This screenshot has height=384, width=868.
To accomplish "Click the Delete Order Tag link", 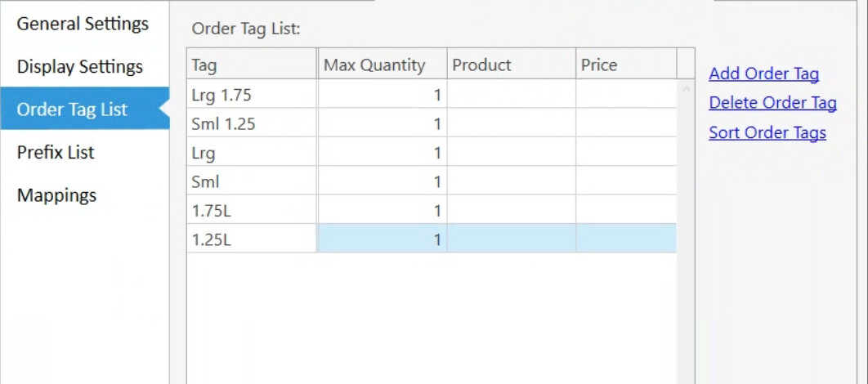I will coord(772,104).
